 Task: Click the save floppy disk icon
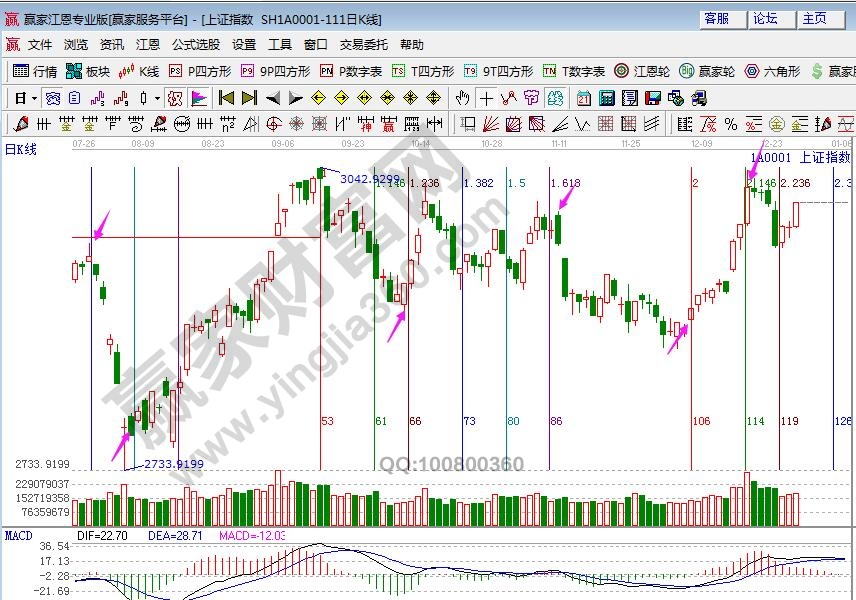click(x=652, y=98)
